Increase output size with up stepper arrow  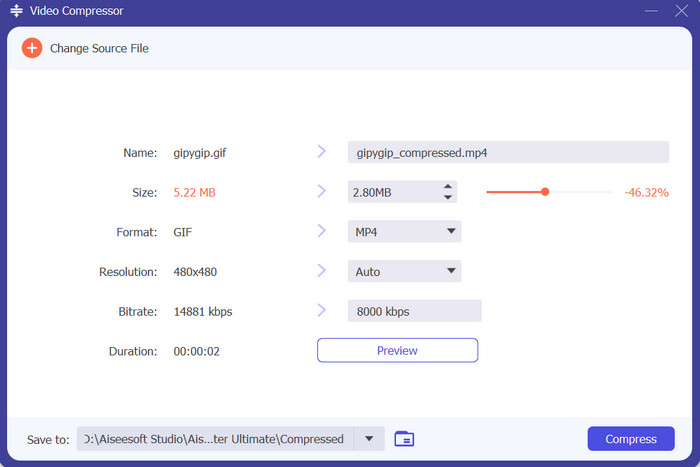click(x=448, y=187)
